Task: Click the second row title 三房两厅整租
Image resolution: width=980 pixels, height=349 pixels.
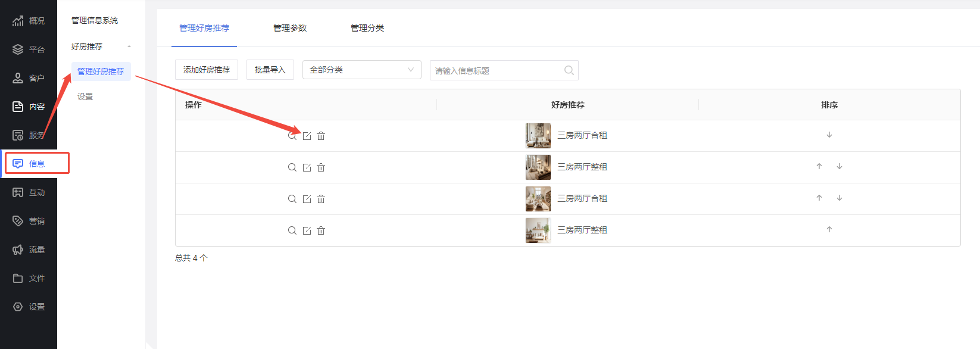Action: [x=582, y=167]
